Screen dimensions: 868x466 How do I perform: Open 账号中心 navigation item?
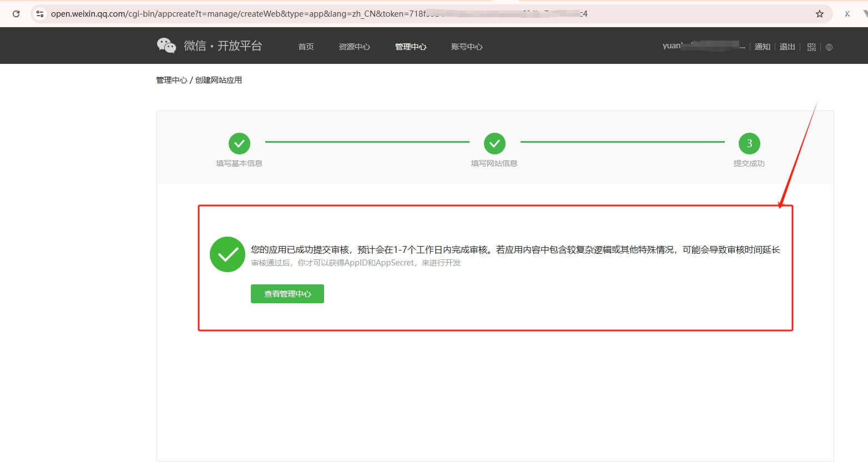click(x=467, y=47)
